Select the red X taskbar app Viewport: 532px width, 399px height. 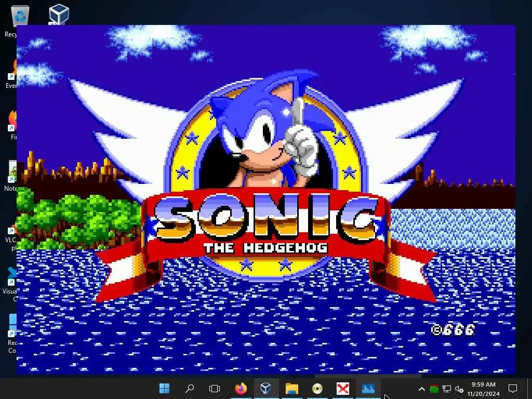click(343, 389)
